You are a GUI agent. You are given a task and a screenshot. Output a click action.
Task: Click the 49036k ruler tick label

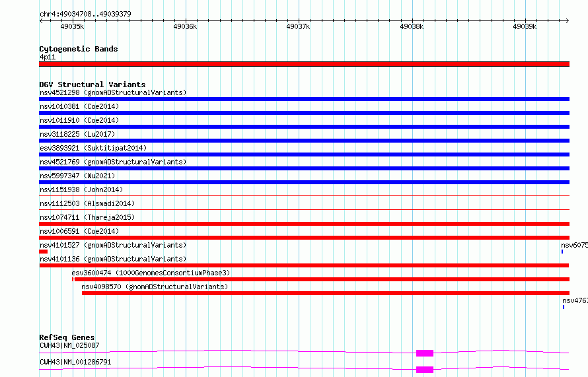click(185, 26)
